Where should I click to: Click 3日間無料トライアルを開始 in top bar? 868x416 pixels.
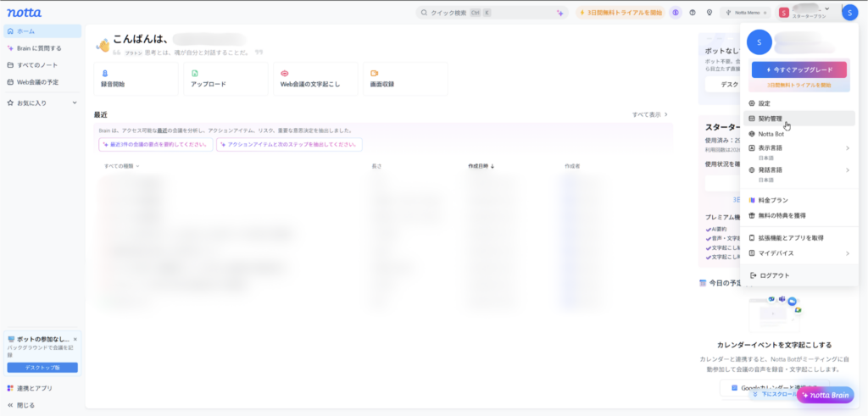click(620, 13)
